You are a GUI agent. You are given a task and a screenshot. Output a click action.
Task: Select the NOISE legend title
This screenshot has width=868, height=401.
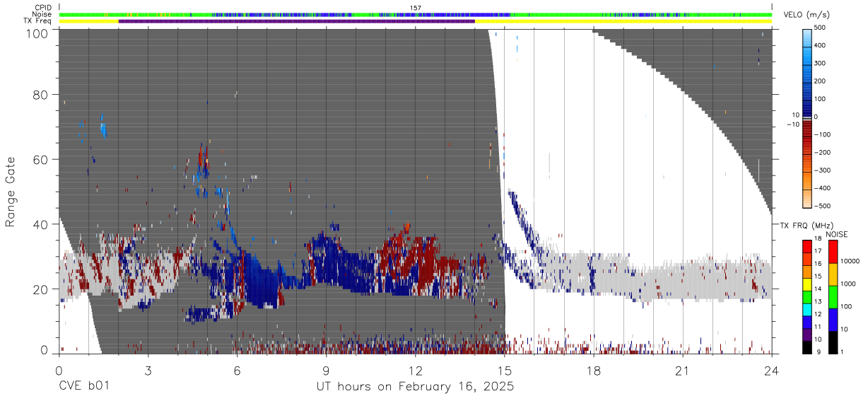pyautogui.click(x=838, y=234)
